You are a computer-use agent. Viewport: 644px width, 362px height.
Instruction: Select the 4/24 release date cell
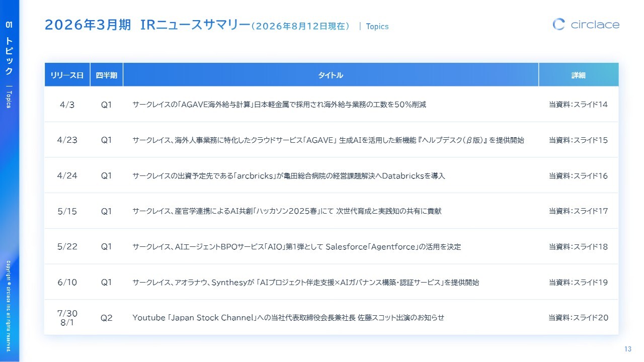coord(67,175)
